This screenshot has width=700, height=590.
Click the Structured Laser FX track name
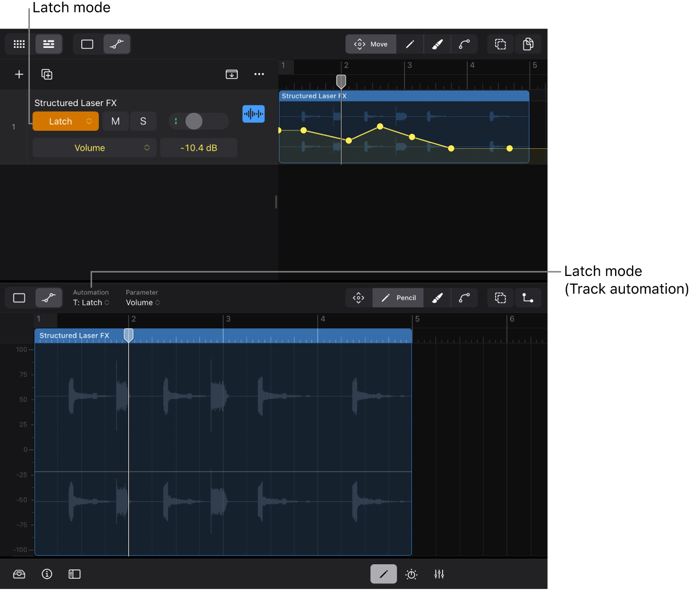click(76, 103)
